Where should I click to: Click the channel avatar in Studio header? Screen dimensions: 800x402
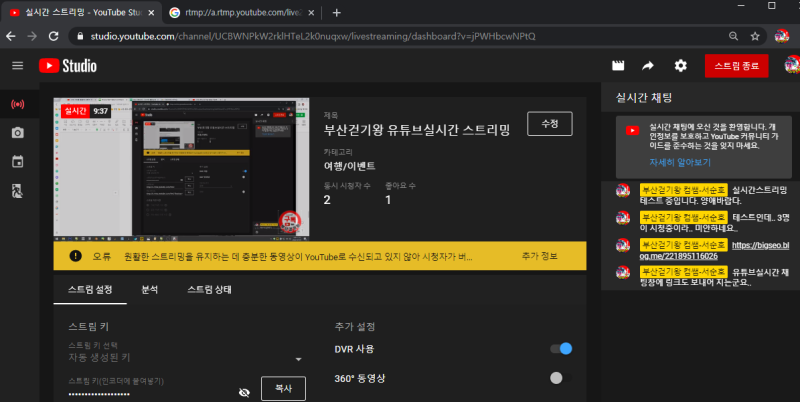pyautogui.click(x=792, y=65)
